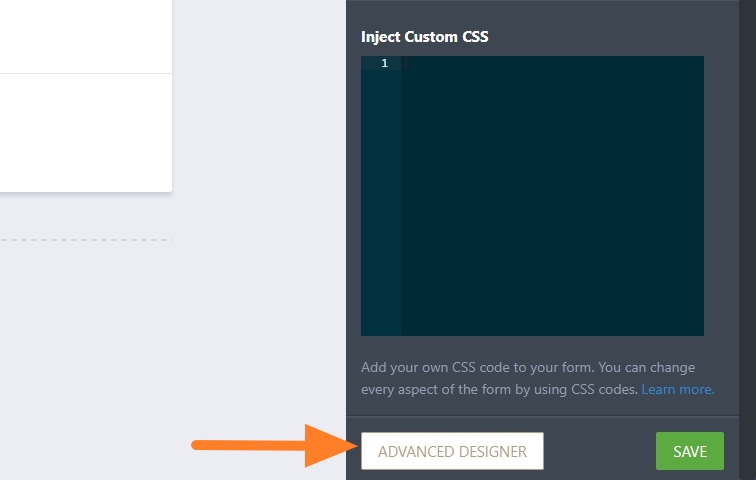The width and height of the screenshot is (756, 480).
Task: Click the right-side panel scrollbar
Action: coord(747,200)
